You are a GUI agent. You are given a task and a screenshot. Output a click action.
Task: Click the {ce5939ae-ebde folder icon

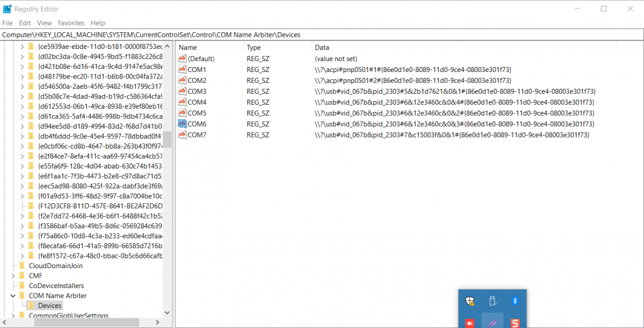point(31,46)
